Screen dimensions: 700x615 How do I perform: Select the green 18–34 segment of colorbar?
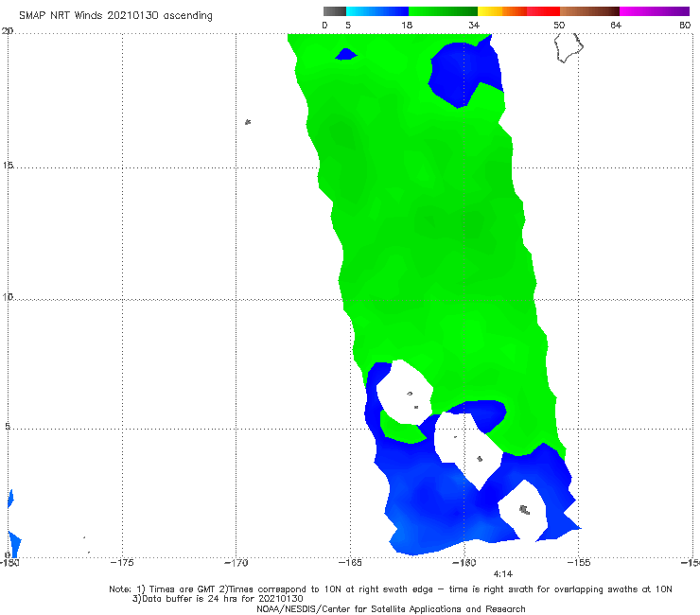(x=443, y=11)
